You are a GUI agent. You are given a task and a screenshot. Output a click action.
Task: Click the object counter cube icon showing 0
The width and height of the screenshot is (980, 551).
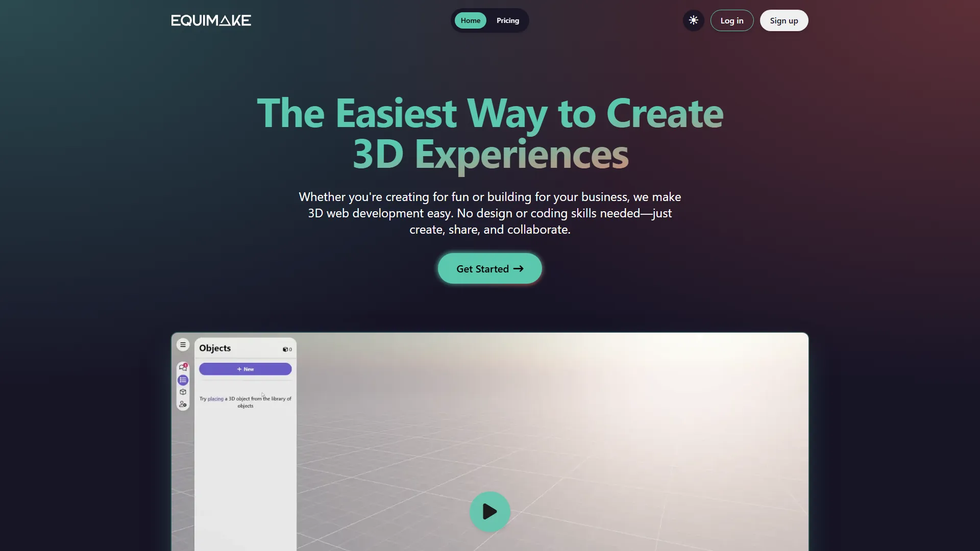[x=286, y=349]
